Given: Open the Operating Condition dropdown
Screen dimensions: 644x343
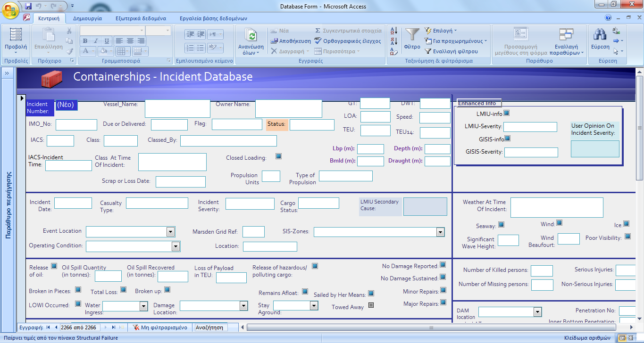Looking at the screenshot, I should tap(176, 246).
